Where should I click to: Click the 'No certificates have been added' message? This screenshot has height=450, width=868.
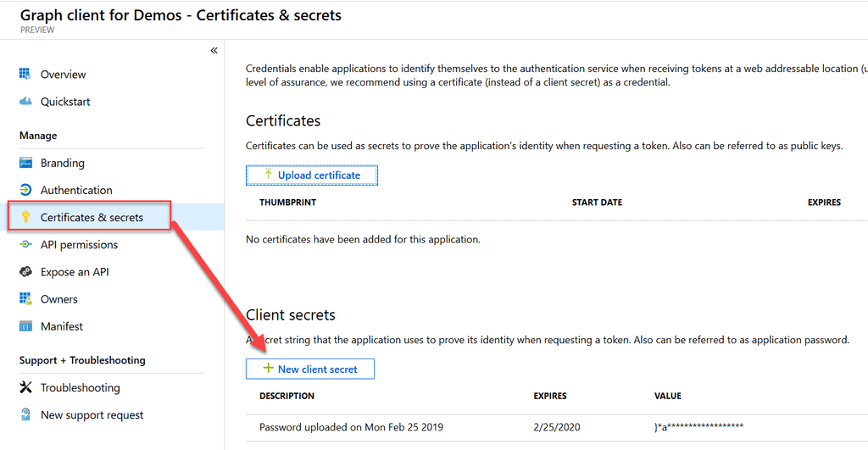(x=363, y=240)
